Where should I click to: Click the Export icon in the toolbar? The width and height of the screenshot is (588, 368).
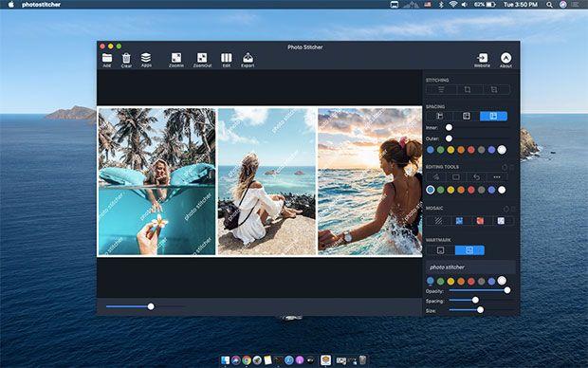click(248, 60)
